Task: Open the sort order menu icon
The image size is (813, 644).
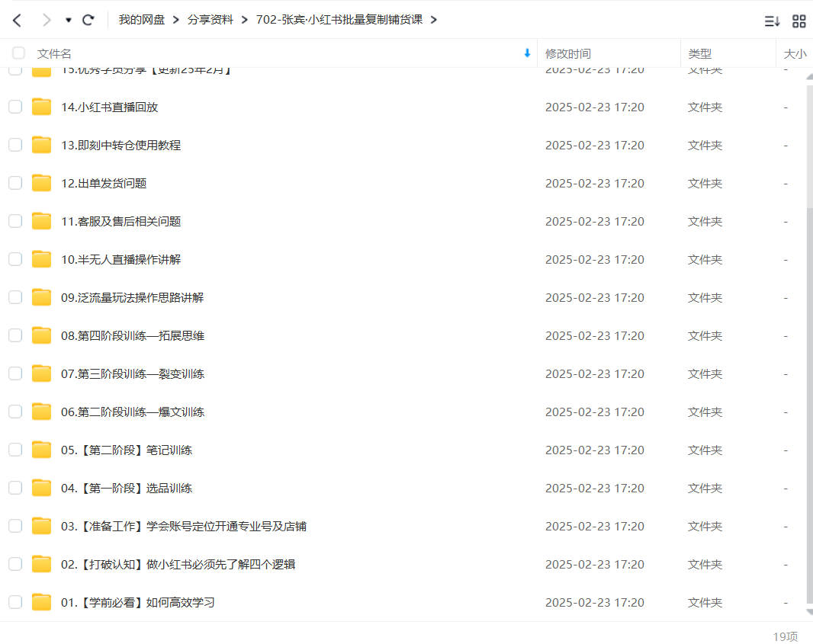Action: click(x=772, y=21)
